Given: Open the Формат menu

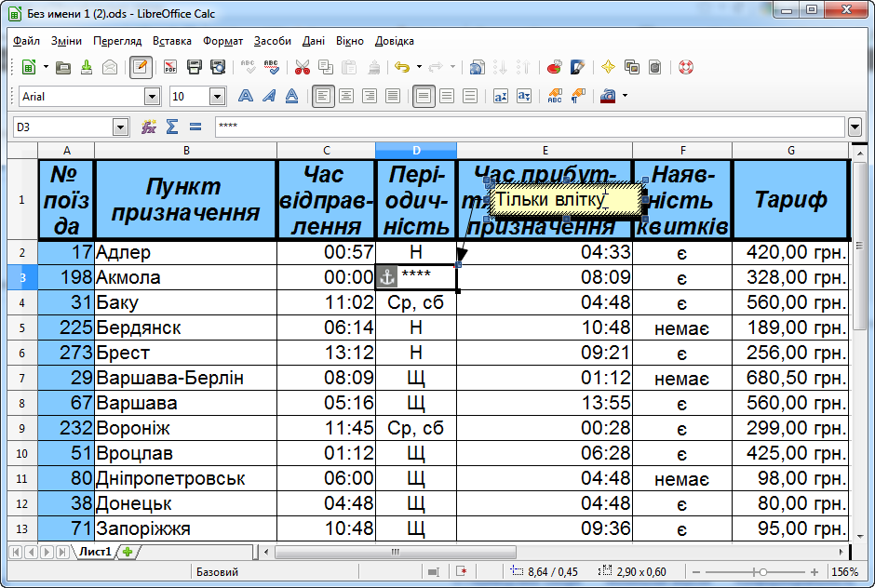Looking at the screenshot, I should [222, 41].
